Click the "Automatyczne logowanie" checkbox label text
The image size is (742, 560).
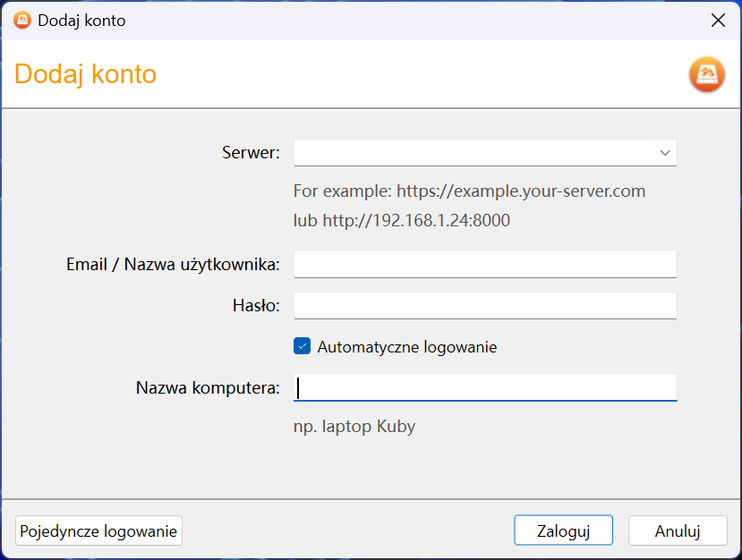pyautogui.click(x=407, y=347)
